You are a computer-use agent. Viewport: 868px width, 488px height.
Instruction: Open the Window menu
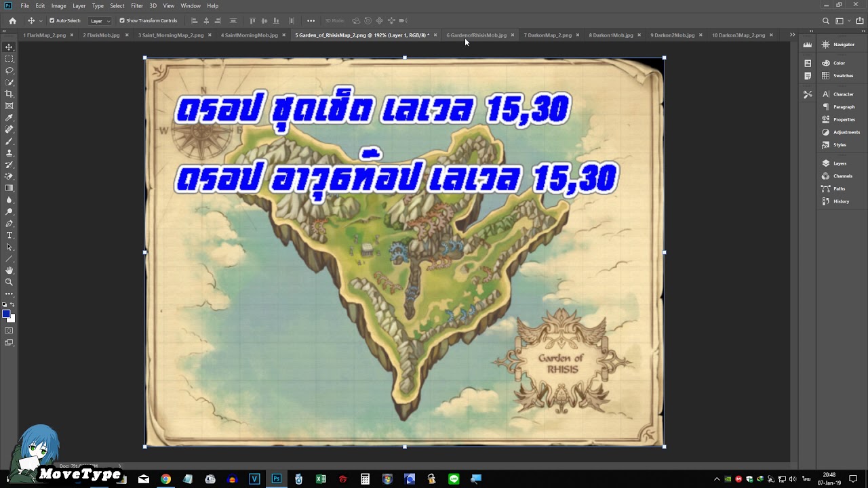tap(191, 5)
